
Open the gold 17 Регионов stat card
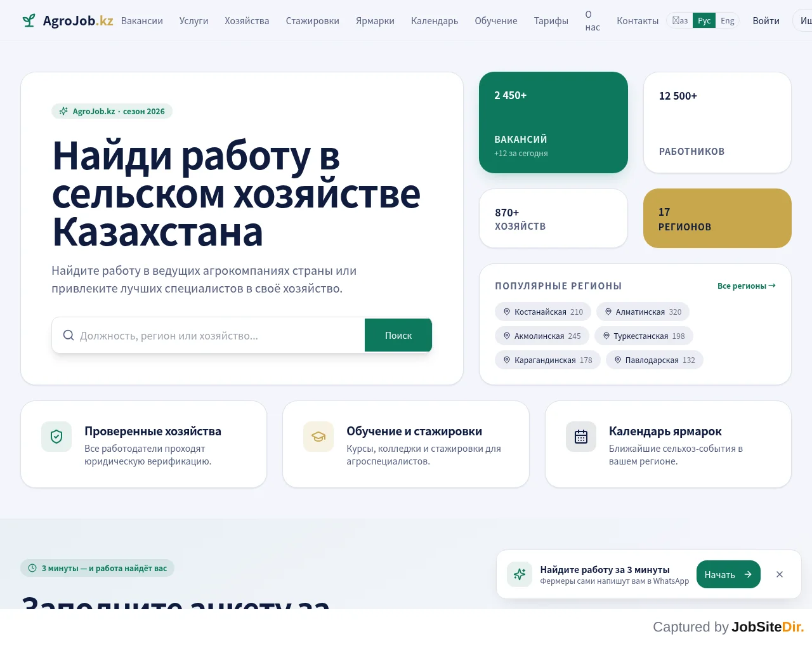coord(717,218)
